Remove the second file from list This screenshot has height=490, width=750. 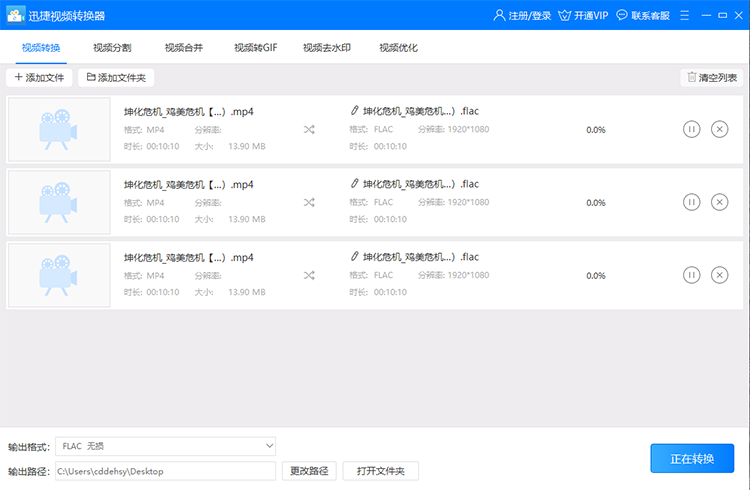(719, 202)
